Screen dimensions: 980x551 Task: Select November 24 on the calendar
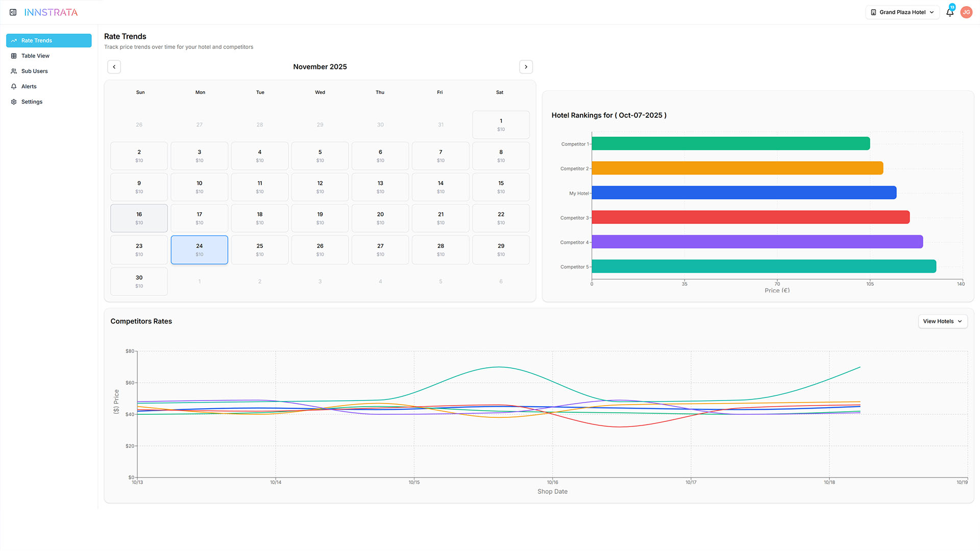tap(199, 250)
